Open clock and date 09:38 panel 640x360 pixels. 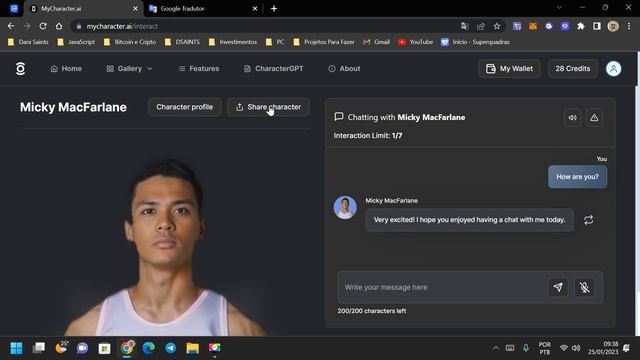[x=603, y=348]
